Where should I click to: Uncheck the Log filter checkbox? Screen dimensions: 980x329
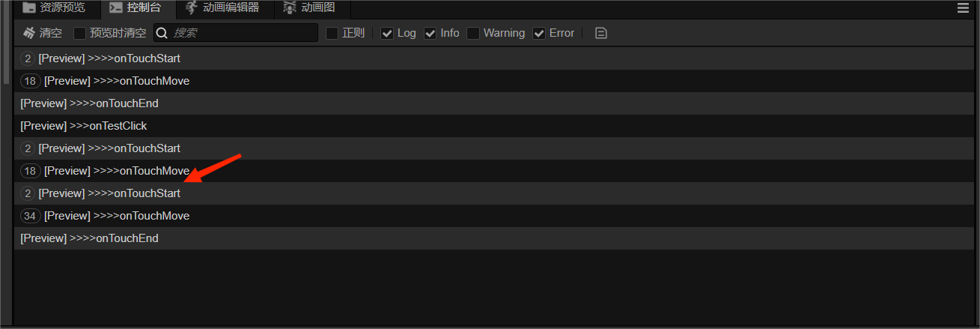click(x=387, y=33)
